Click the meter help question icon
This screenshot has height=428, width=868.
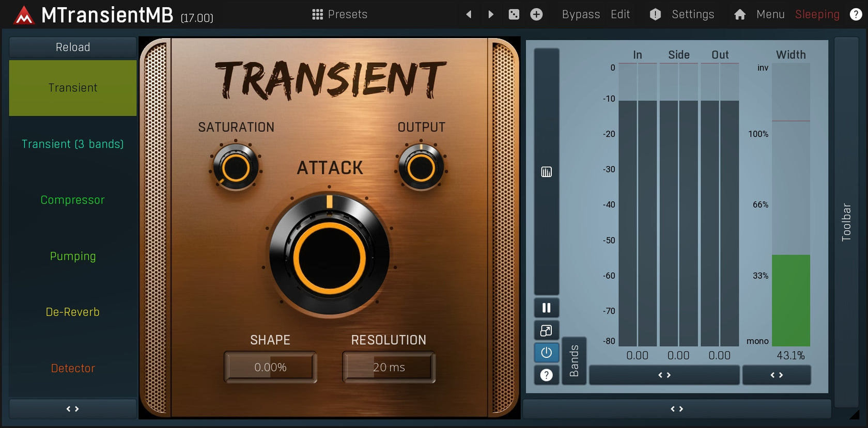[546, 375]
